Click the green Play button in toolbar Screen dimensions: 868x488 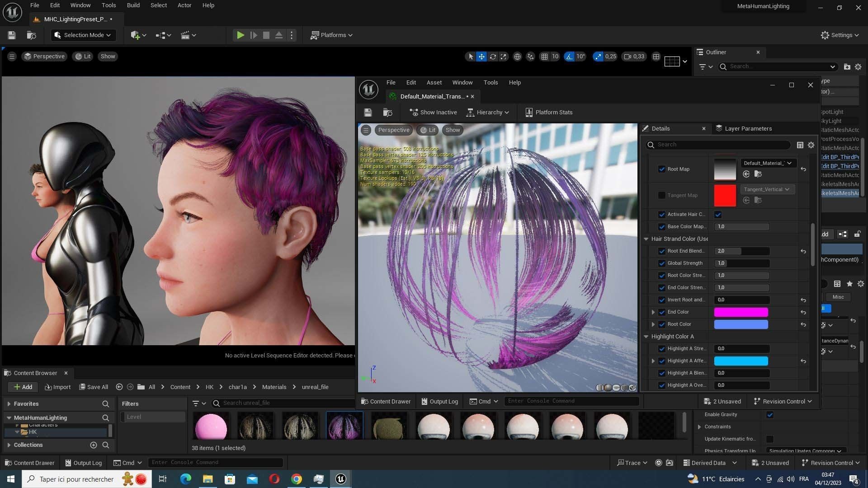coord(241,35)
